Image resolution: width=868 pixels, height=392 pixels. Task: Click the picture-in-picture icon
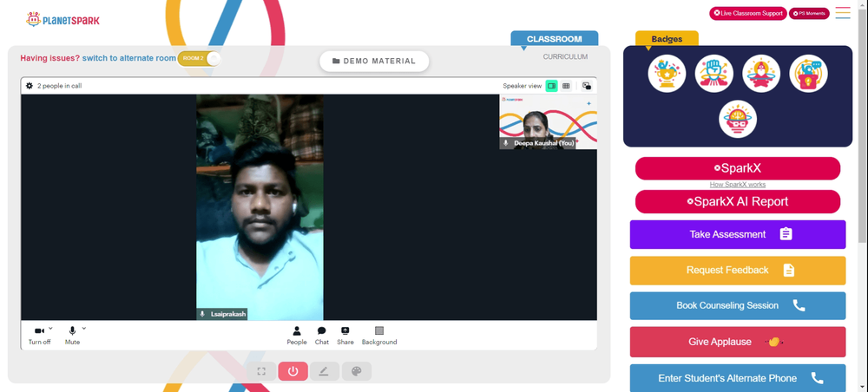(586, 86)
